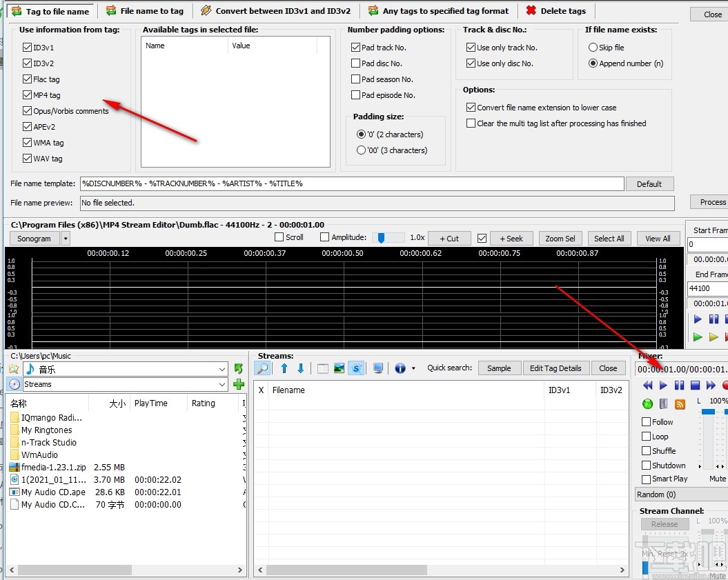
Task: Select the Skip file radio button
Action: (x=592, y=47)
